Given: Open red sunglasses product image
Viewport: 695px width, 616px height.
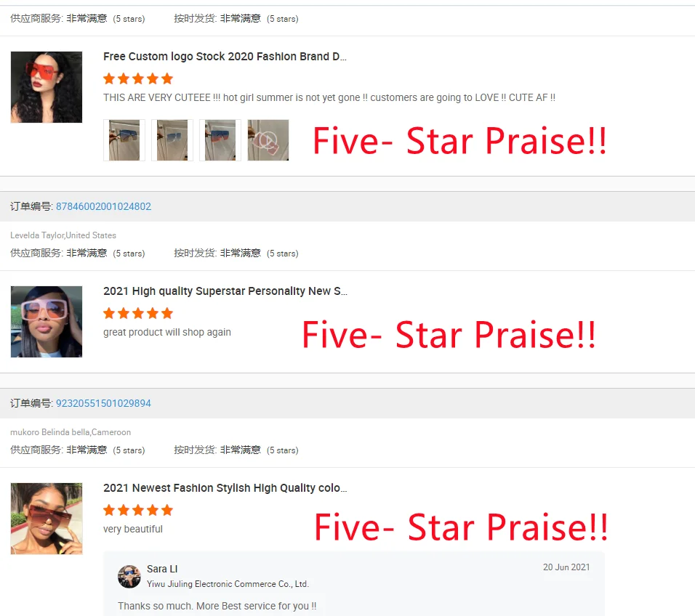Looking at the screenshot, I should point(47,87).
